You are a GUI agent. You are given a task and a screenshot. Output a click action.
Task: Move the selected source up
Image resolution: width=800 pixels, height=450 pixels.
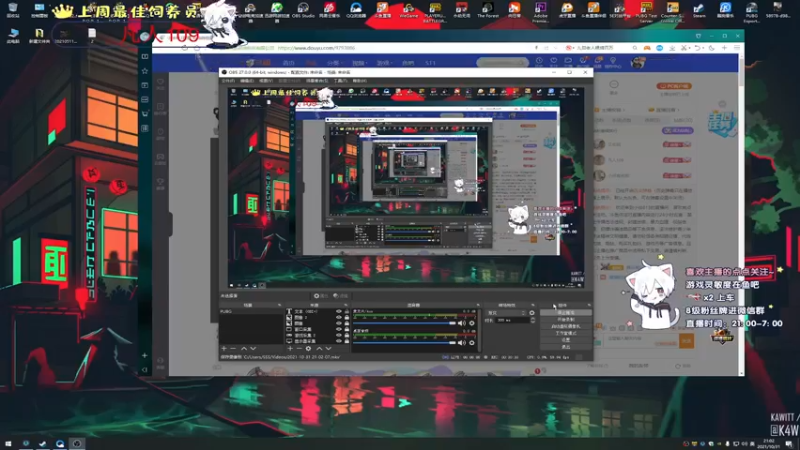pos(319,348)
